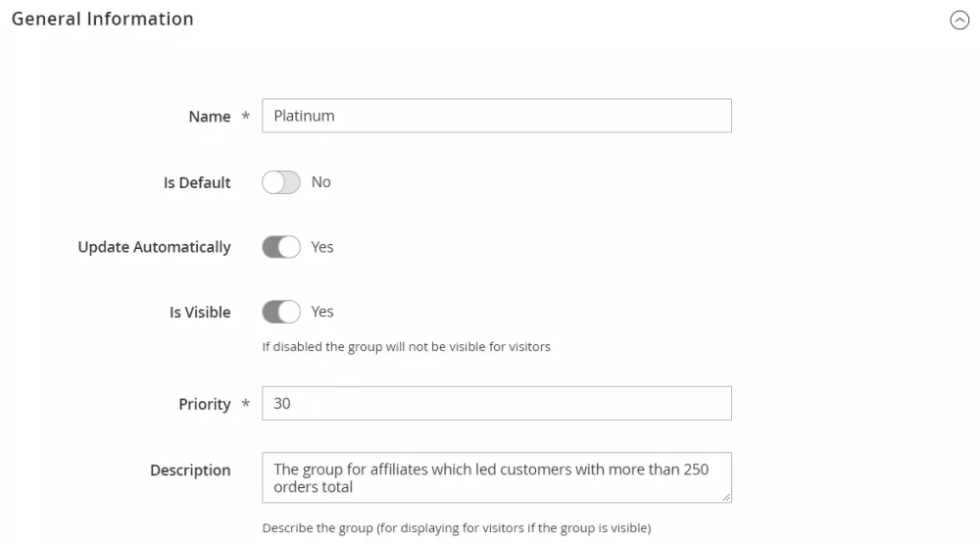Click the hint text below Description
This screenshot has width=980, height=544.
tap(456, 528)
